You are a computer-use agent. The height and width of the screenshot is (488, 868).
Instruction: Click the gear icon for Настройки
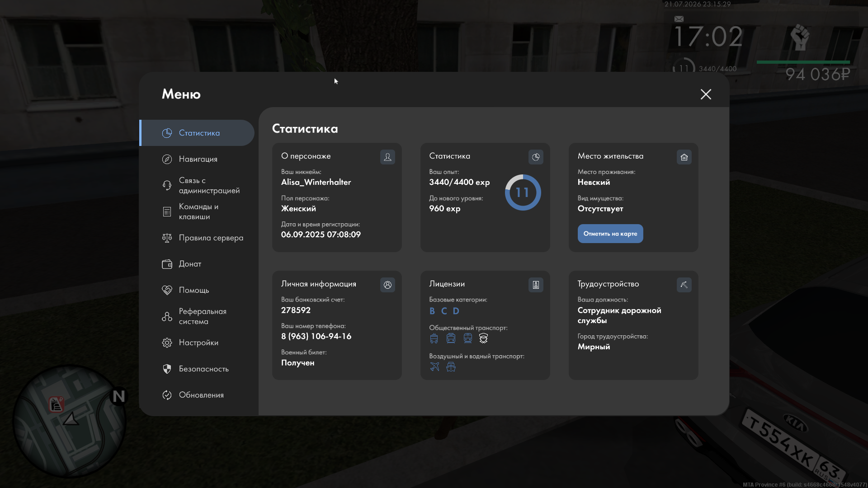[167, 343]
